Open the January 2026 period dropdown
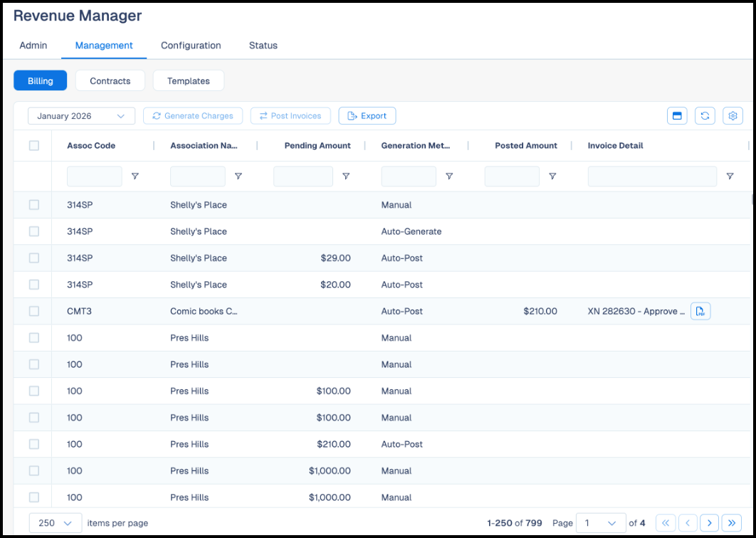Viewport: 756px width, 538px height. 81,116
